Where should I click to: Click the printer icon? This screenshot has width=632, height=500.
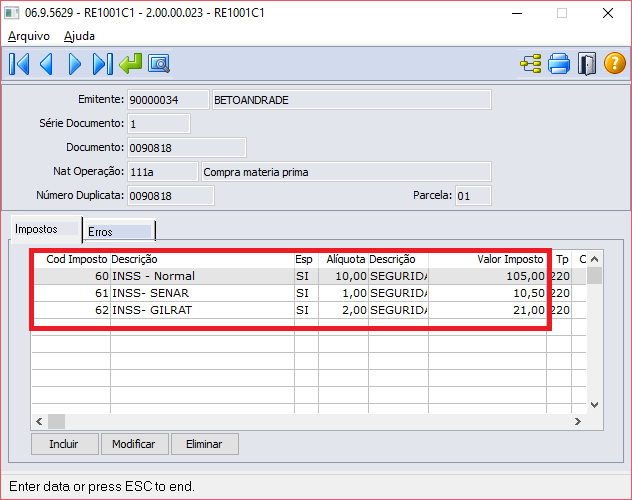(559, 64)
